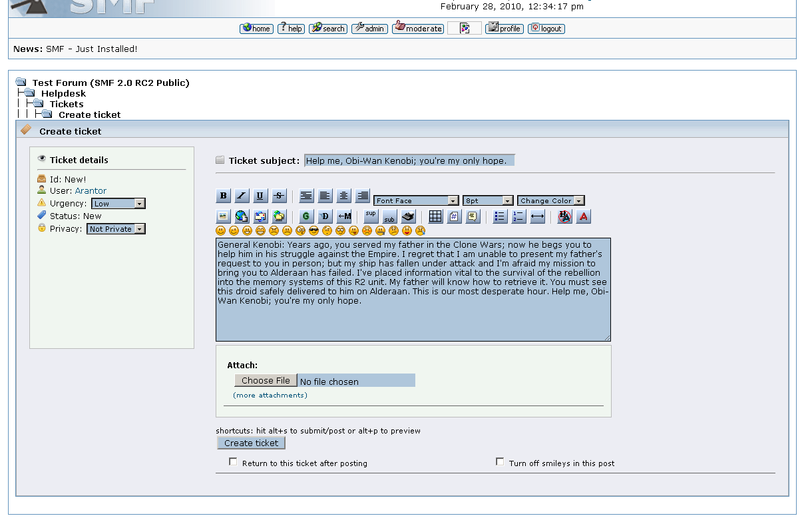Image resolution: width=812 pixels, height=528 pixels.
Task: Insert the sunglasses cool smiley
Action: pyautogui.click(x=314, y=230)
